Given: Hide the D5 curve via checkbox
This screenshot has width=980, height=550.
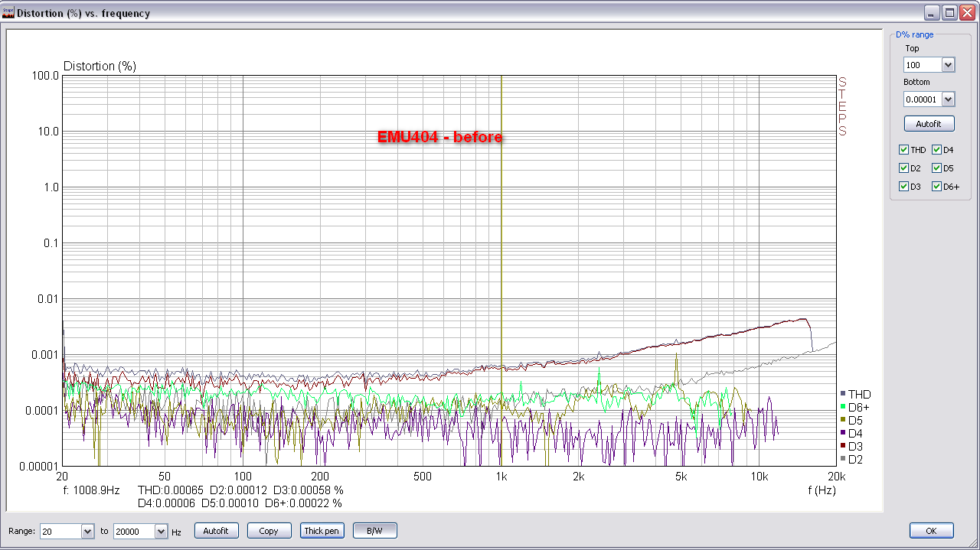Looking at the screenshot, I should coord(936,168).
